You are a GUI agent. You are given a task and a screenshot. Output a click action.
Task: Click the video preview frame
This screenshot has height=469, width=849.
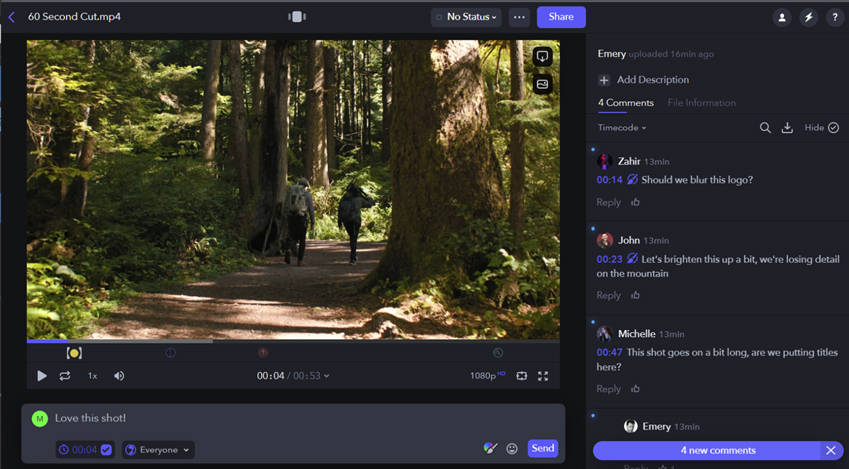coord(293,190)
